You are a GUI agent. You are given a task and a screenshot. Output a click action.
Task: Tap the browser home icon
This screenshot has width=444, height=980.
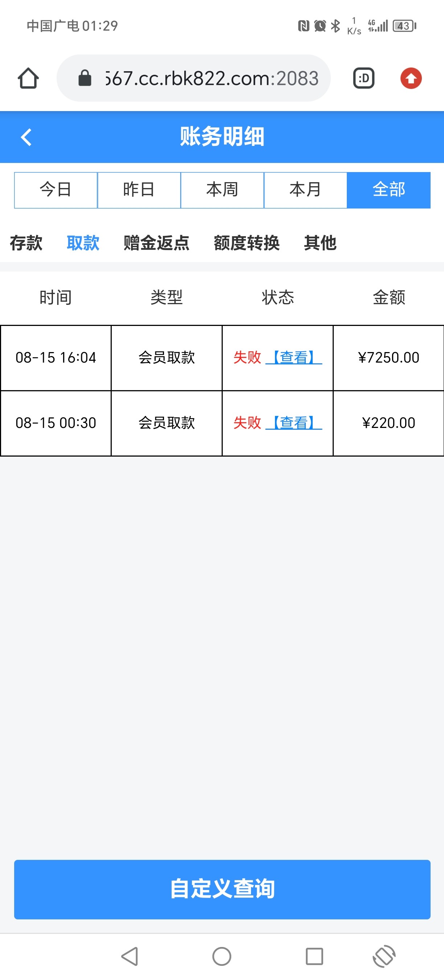[x=28, y=78]
